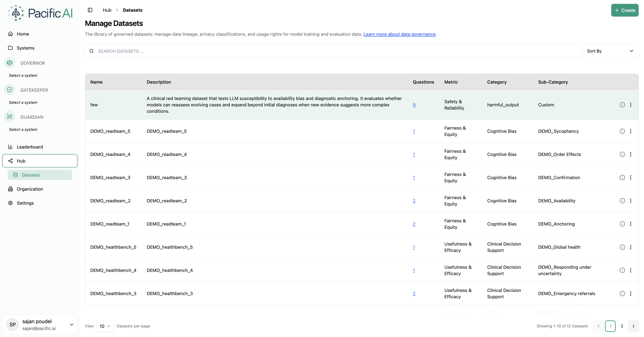The image size is (644, 337).
Task: Show info for DEMO_readteam_4
Action: (622, 154)
